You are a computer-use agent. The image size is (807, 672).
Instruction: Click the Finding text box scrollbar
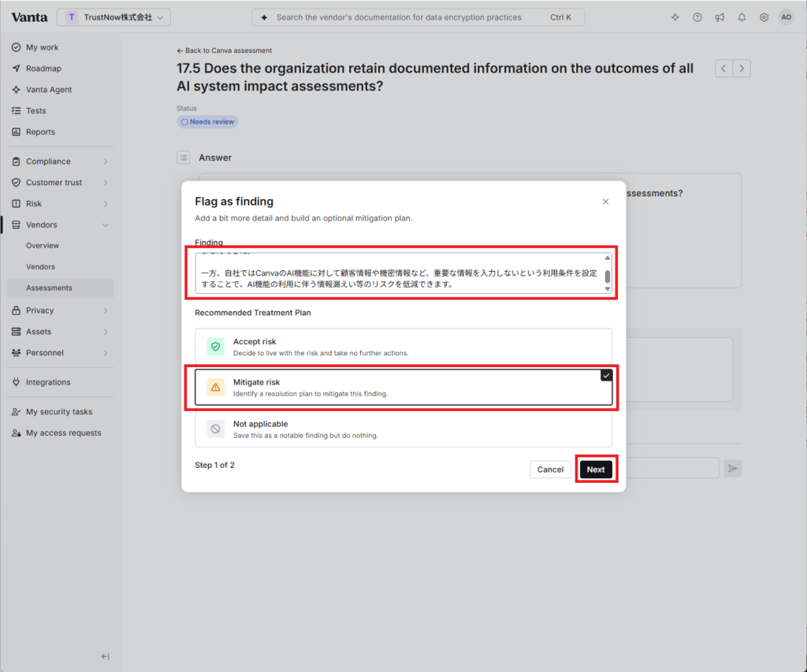click(608, 273)
